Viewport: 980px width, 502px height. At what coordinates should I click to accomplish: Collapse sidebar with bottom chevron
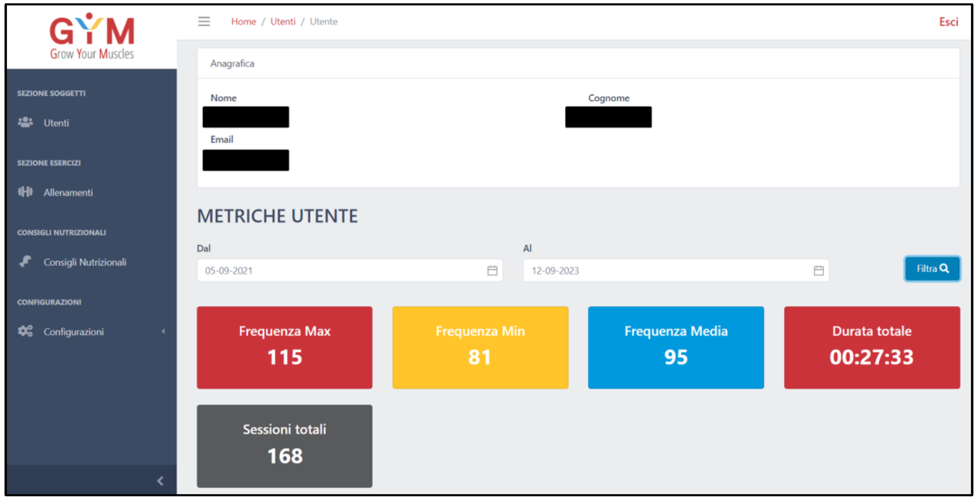[160, 481]
